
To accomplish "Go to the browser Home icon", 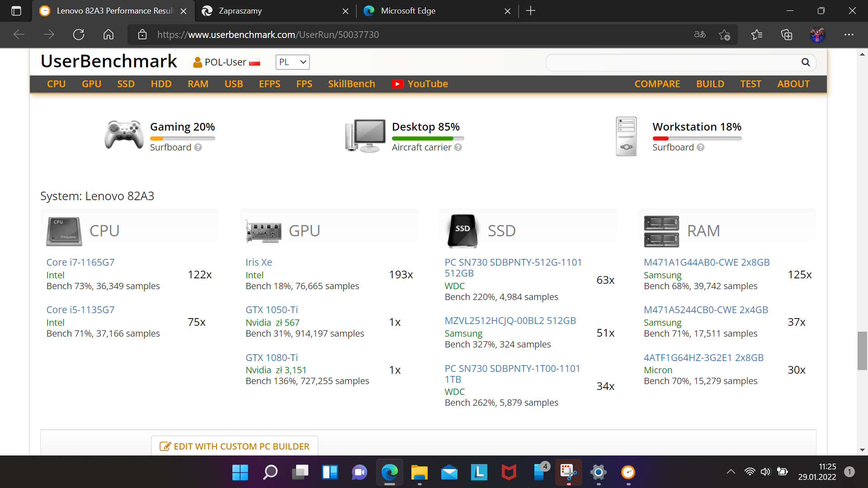I will (x=108, y=35).
